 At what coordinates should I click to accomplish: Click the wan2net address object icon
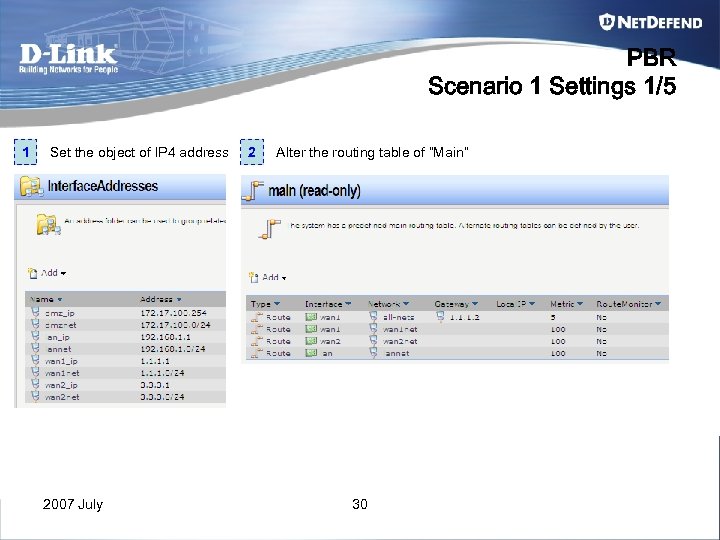coord(35,395)
